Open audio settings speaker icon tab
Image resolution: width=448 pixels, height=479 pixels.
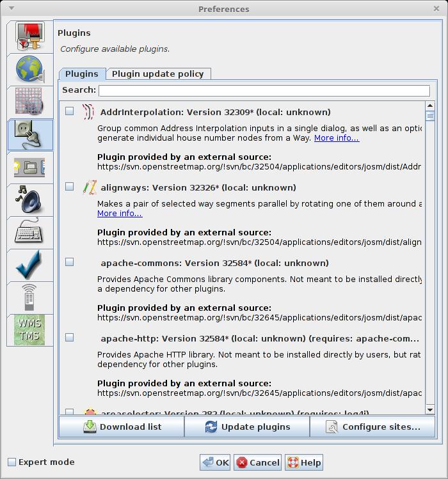[29, 200]
